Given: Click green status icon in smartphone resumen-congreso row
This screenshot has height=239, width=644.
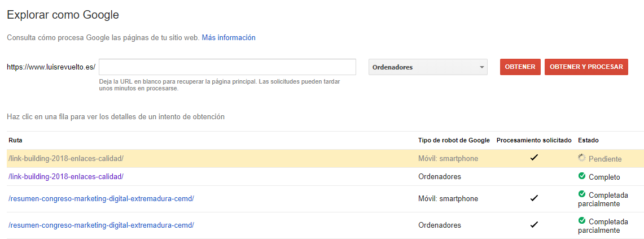Looking at the screenshot, I should (582, 194).
